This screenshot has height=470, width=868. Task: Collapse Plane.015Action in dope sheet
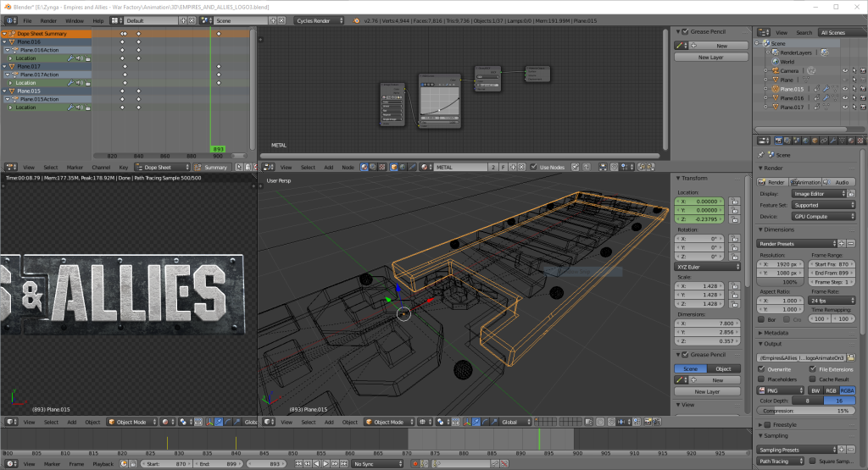[x=8, y=99]
